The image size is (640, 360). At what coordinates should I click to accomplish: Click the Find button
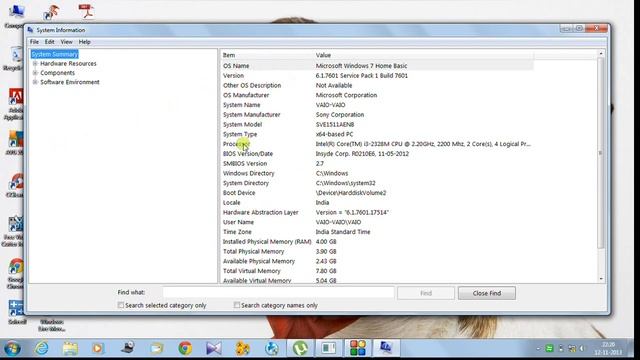[426, 293]
